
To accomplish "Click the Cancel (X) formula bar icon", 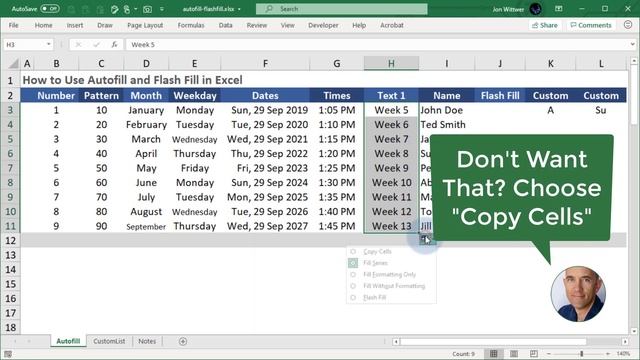I will point(78,44).
